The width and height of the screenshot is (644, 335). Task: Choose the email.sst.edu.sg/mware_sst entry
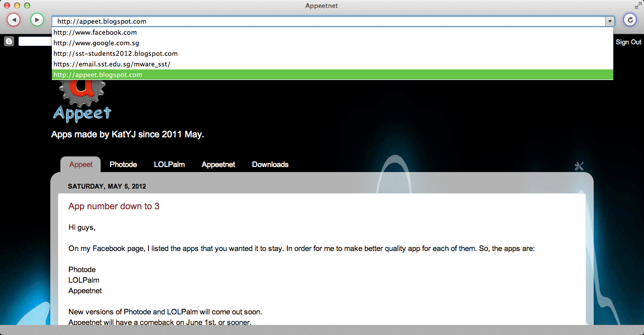333,64
